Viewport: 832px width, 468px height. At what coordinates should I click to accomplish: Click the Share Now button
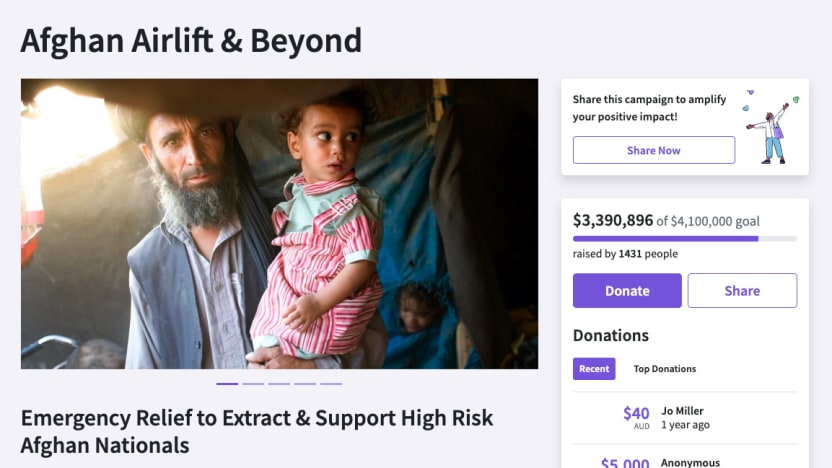point(653,150)
